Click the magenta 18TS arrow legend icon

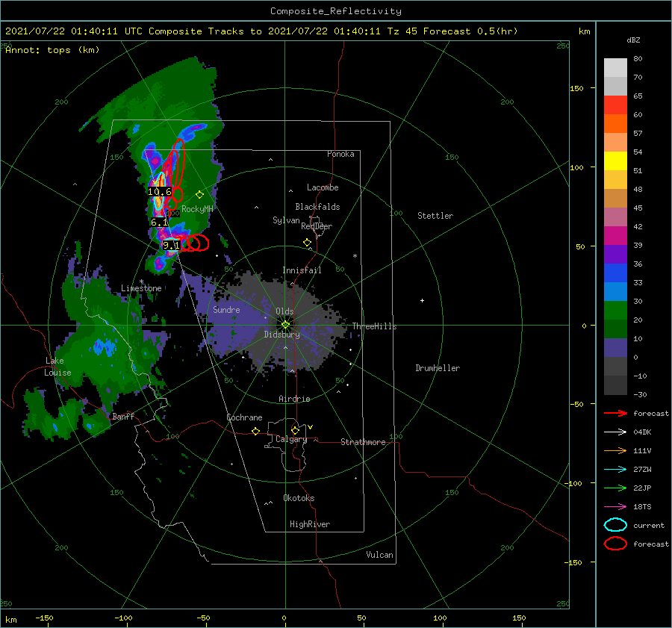coord(615,506)
